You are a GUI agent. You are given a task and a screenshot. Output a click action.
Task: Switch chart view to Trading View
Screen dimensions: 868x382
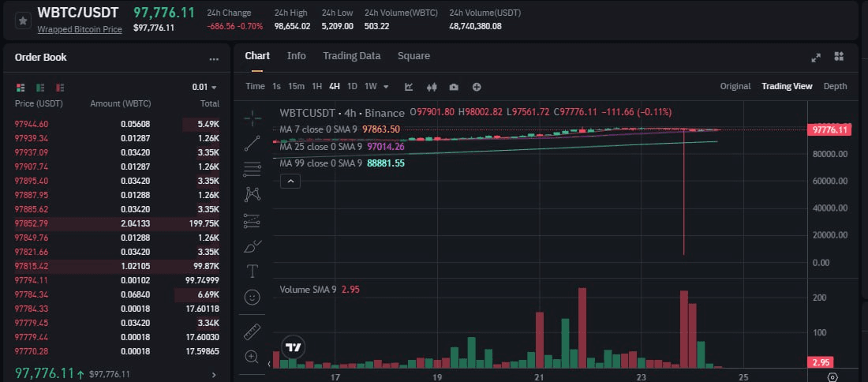[x=787, y=86]
